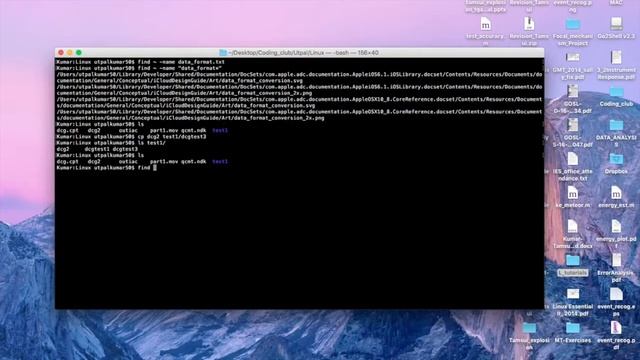Click the 'dcgtest1' entry in the ls output
Viewport: 640px width, 360px height.
click(x=96, y=149)
